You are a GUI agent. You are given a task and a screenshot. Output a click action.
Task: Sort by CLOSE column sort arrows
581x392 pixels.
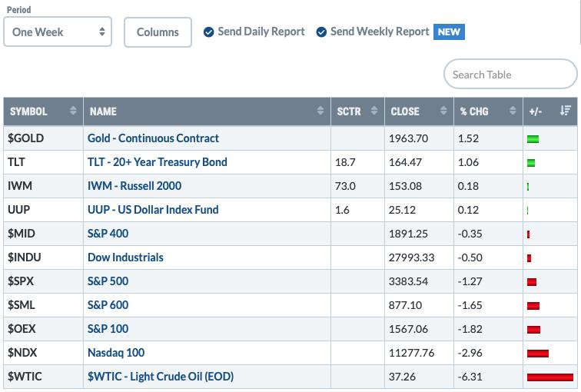tap(443, 111)
